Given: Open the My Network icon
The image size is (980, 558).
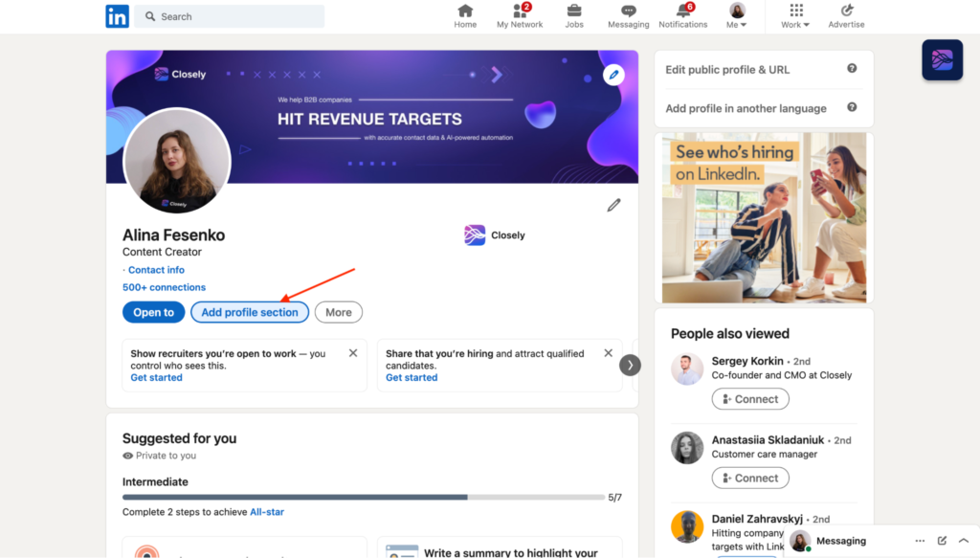Looking at the screenshot, I should coord(520,11).
